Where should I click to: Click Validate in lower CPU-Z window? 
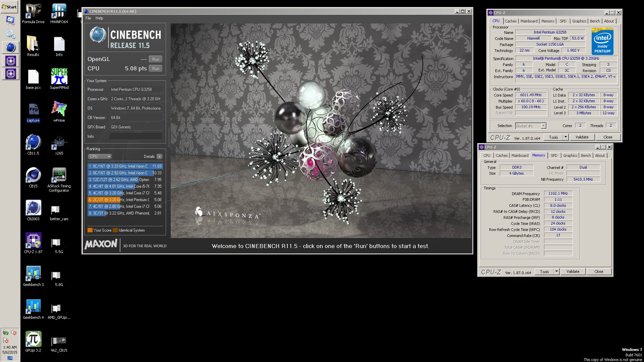tap(573, 272)
